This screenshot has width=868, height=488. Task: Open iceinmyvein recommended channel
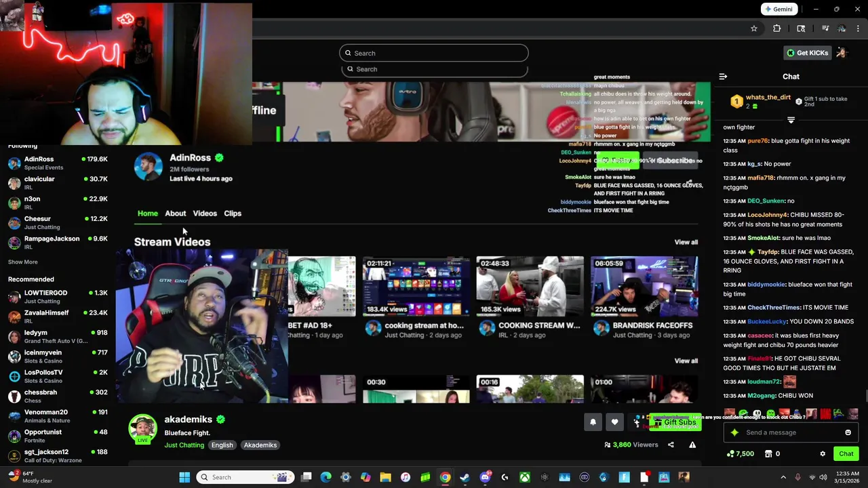pyautogui.click(x=58, y=356)
